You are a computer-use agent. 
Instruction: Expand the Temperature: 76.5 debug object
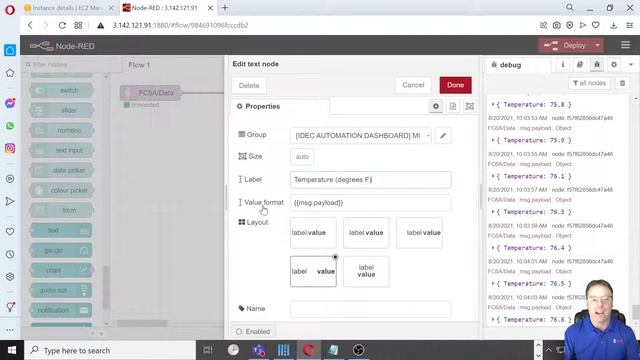point(493,283)
